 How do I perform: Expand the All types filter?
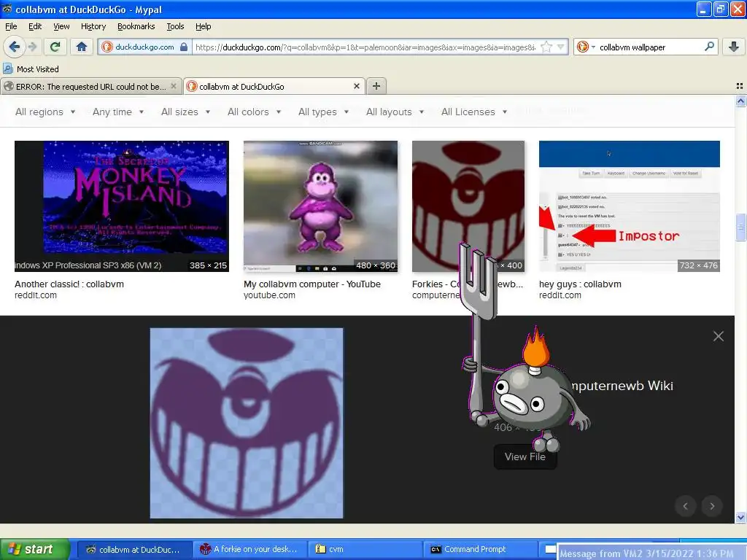[x=323, y=112]
